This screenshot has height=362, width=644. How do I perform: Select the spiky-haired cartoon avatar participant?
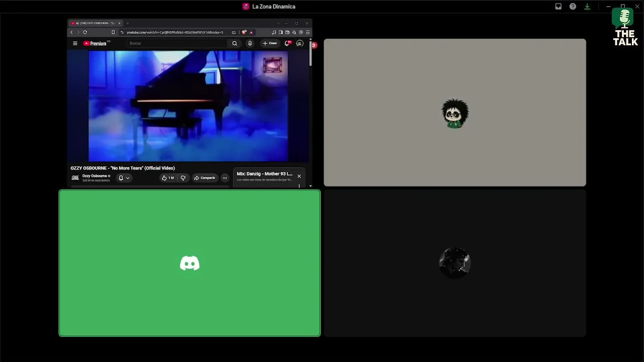point(455,113)
